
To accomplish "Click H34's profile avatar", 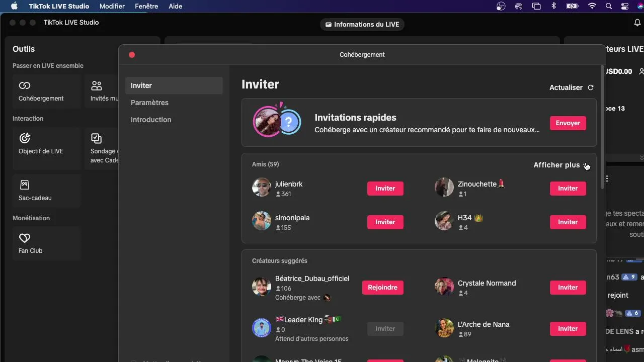I will tap(444, 221).
